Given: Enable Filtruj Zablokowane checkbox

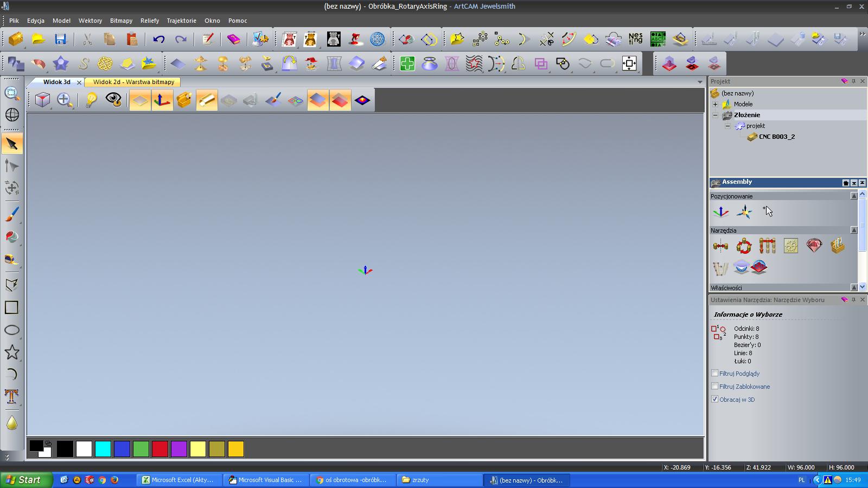Looking at the screenshot, I should click(x=714, y=386).
